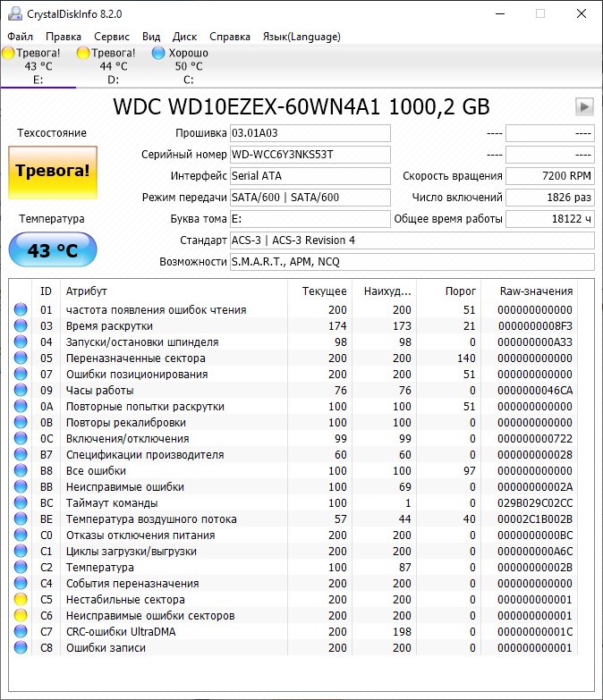
Task: Select disk C: tab marked Хорошо
Action: pos(188,66)
